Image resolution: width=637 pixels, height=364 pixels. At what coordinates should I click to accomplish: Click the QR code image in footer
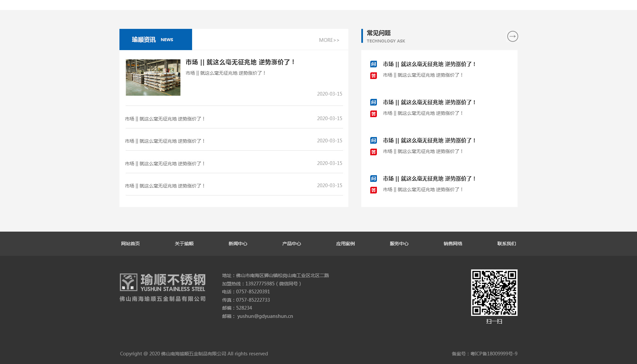(494, 292)
